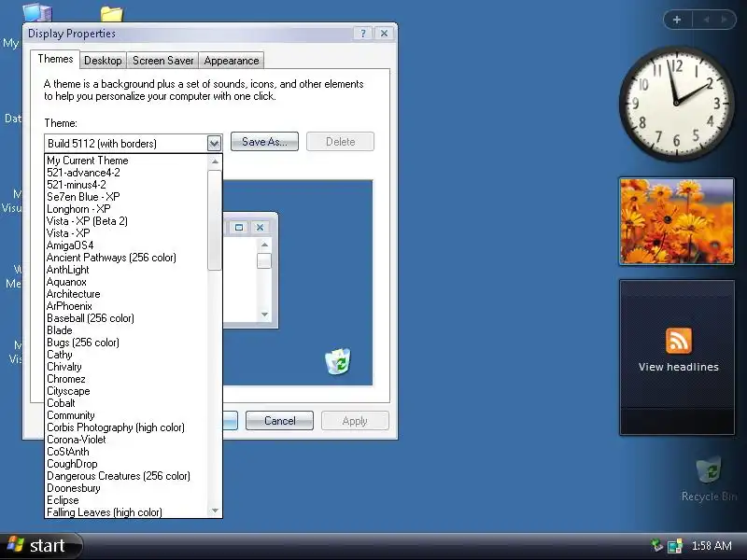Click the Cancel button

click(279, 421)
